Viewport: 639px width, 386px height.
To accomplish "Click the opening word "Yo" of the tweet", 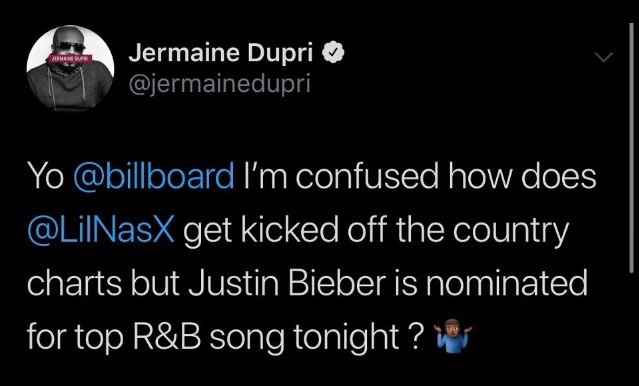I will [x=45, y=176].
